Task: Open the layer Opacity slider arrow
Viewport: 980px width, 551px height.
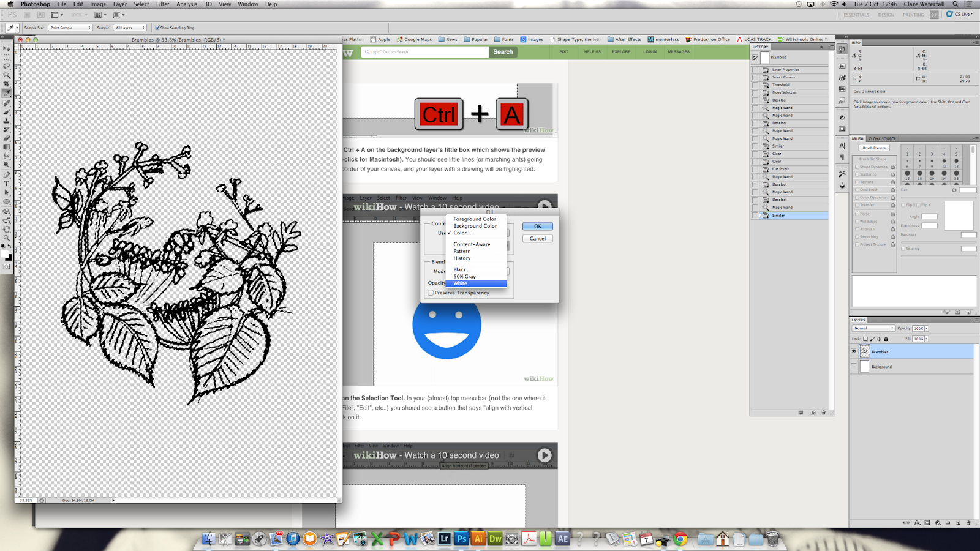Action: [927, 329]
